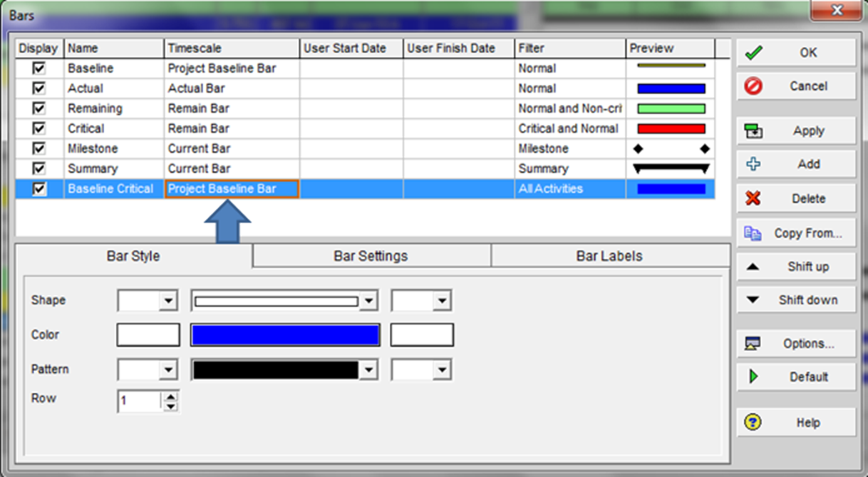
Task: Click the Filter column header
Action: point(570,48)
